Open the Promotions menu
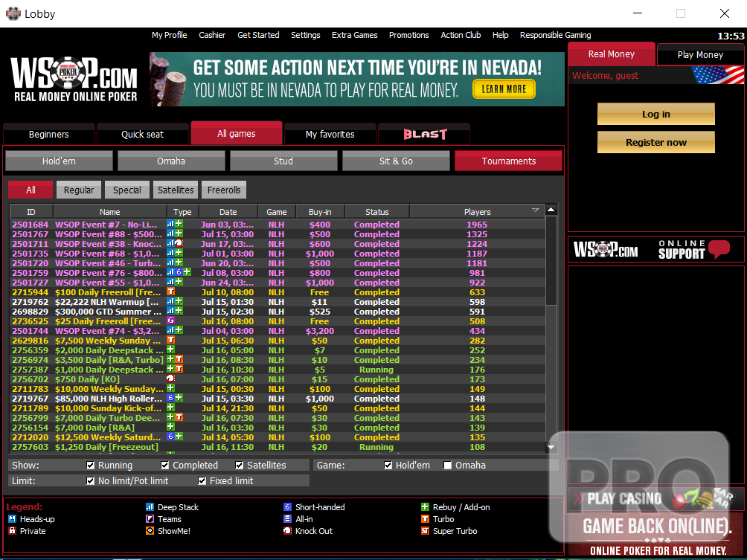 click(408, 35)
